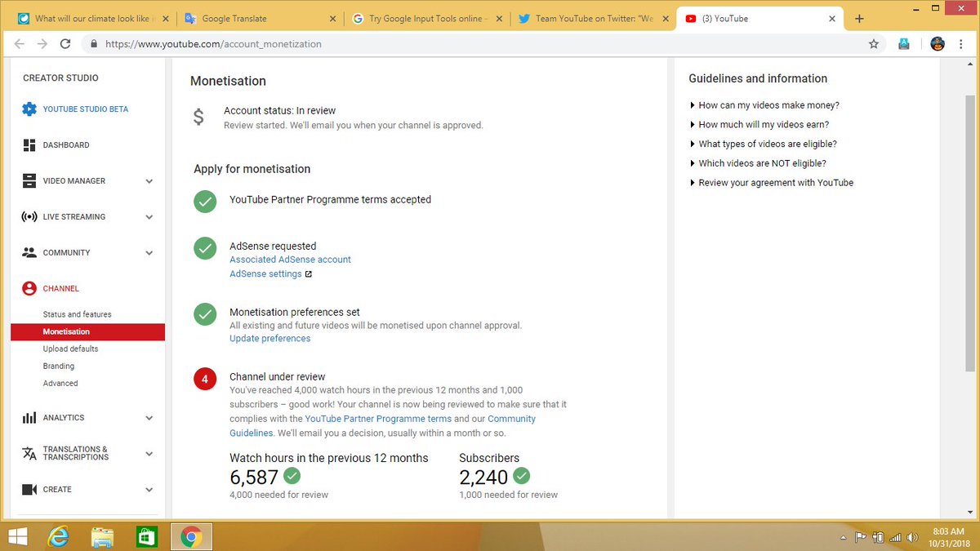This screenshot has height=551, width=980.
Task: Click the Chrome taskbar icon
Action: pos(191,536)
